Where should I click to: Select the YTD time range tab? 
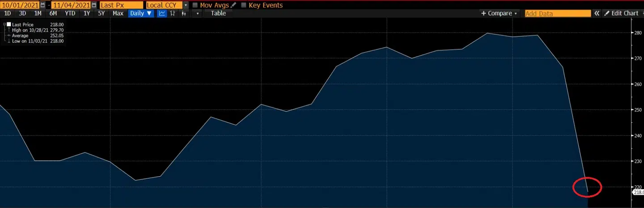tap(70, 13)
